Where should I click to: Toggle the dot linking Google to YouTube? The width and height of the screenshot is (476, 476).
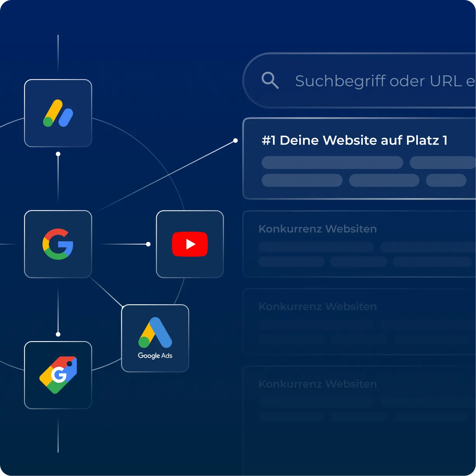click(x=148, y=244)
